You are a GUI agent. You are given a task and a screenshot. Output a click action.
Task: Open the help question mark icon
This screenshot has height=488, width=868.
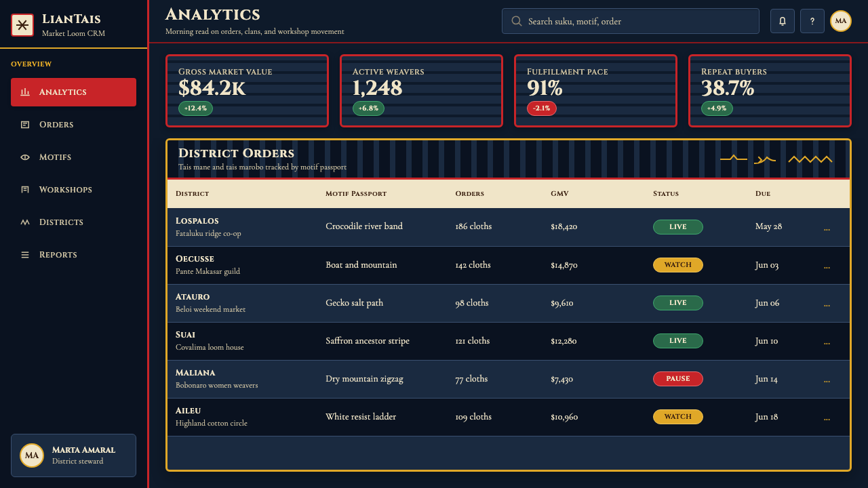point(812,21)
